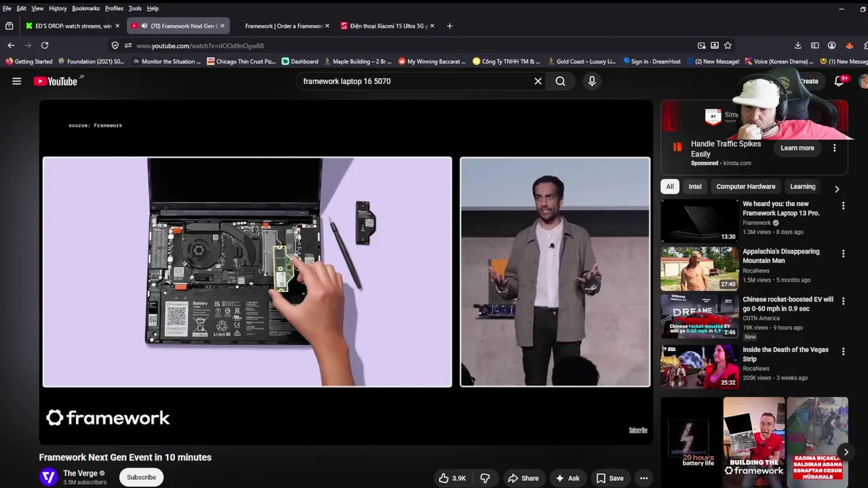
Task: Open options for Appalachia's Disappearing Mountain Men
Action: point(843,253)
